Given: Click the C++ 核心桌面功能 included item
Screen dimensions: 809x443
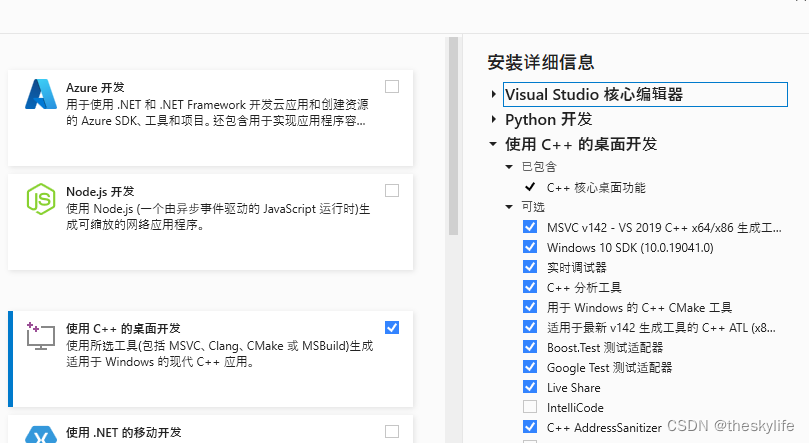Looking at the screenshot, I should coord(596,188).
